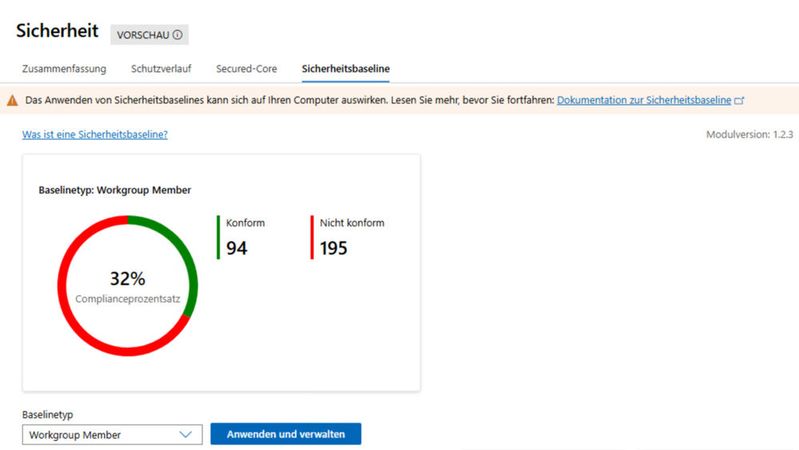Click the Modulversion: 1.2.3 text

(x=750, y=135)
